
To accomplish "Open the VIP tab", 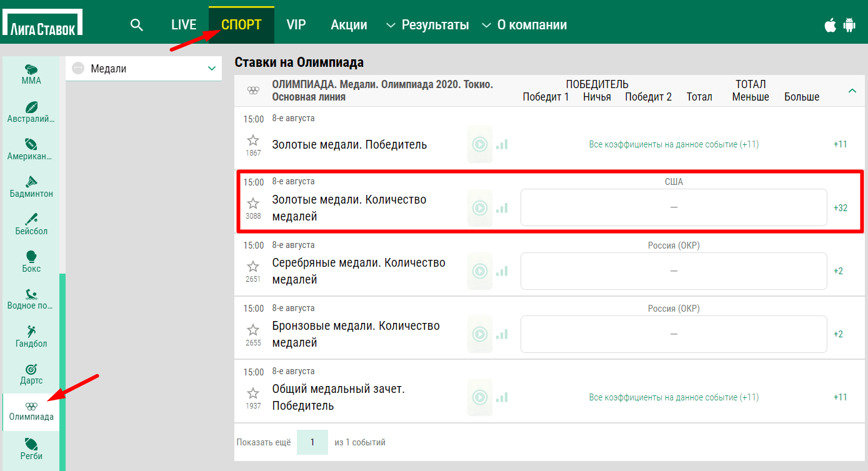I will click(x=296, y=25).
